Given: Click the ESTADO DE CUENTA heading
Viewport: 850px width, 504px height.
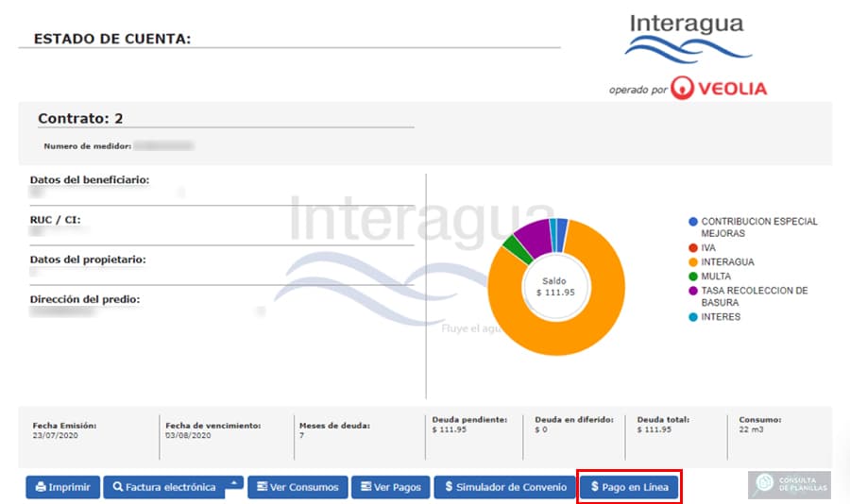Looking at the screenshot, I should click(x=112, y=39).
